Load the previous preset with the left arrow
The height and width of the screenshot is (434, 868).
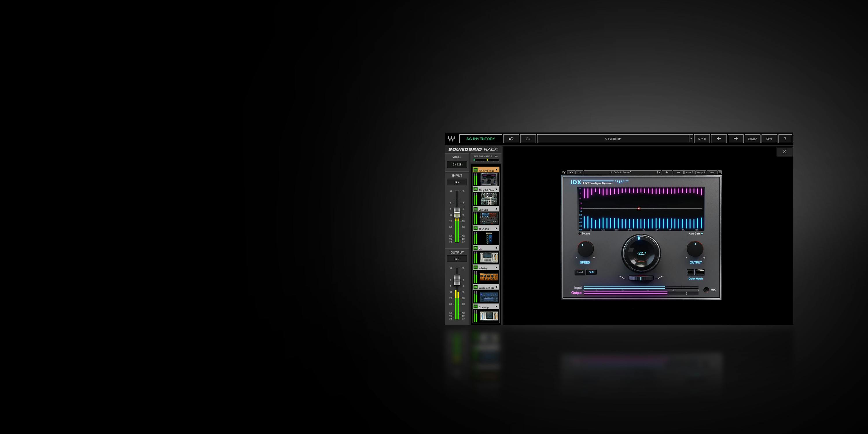pyautogui.click(x=719, y=139)
